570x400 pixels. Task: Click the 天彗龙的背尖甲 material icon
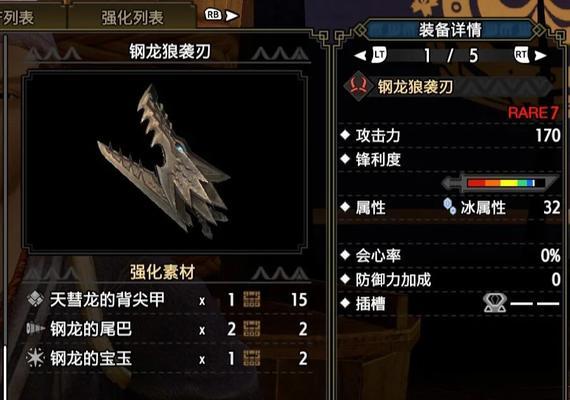click(x=35, y=300)
